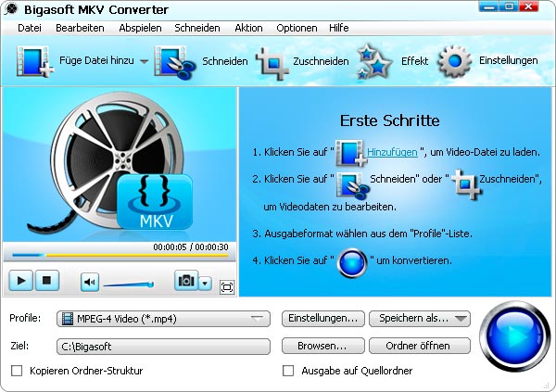
Task: Open the Füge Datei hinzu dropdown arrow
Action: 144,61
